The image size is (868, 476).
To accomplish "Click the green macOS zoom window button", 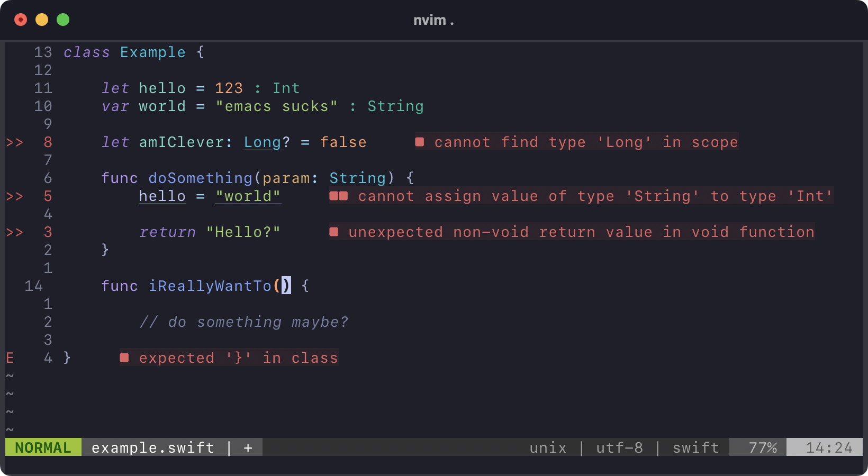I will pos(63,20).
